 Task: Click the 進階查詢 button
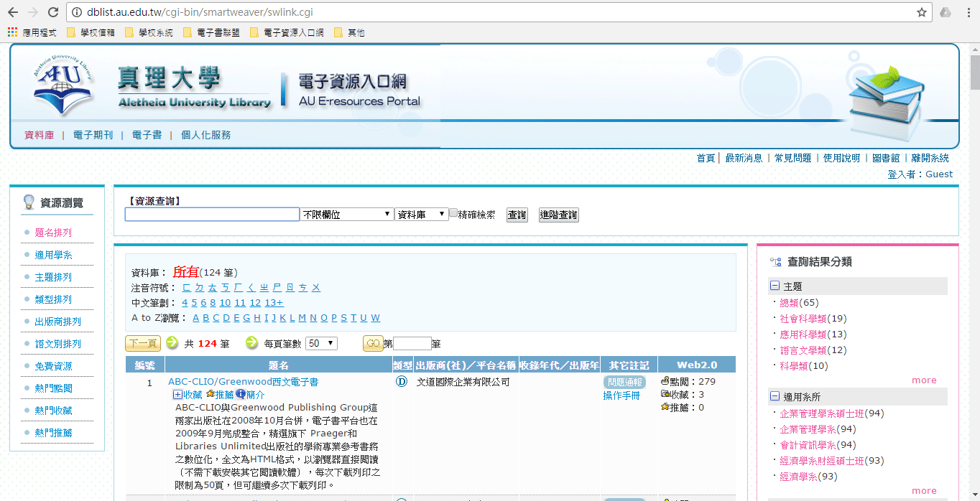click(558, 215)
